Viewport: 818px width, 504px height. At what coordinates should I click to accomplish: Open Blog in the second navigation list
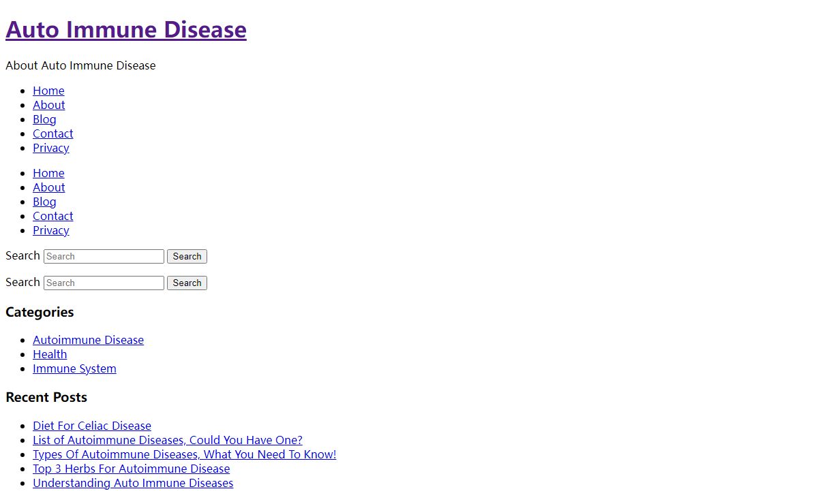coord(44,202)
